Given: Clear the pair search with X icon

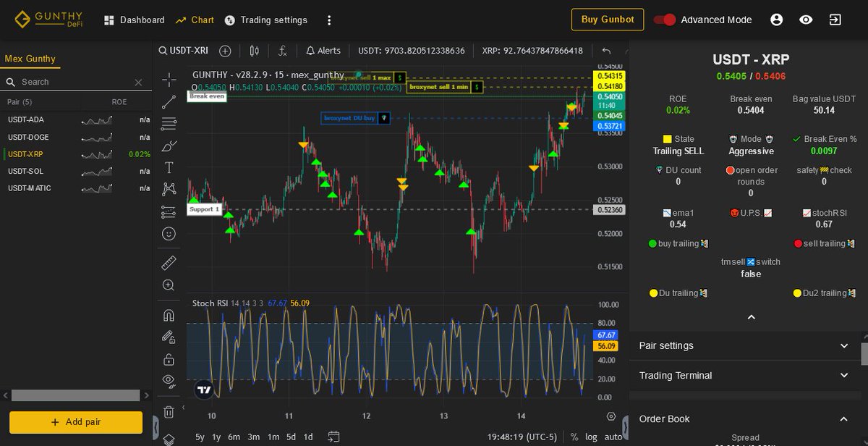Looking at the screenshot, I should tap(138, 83).
